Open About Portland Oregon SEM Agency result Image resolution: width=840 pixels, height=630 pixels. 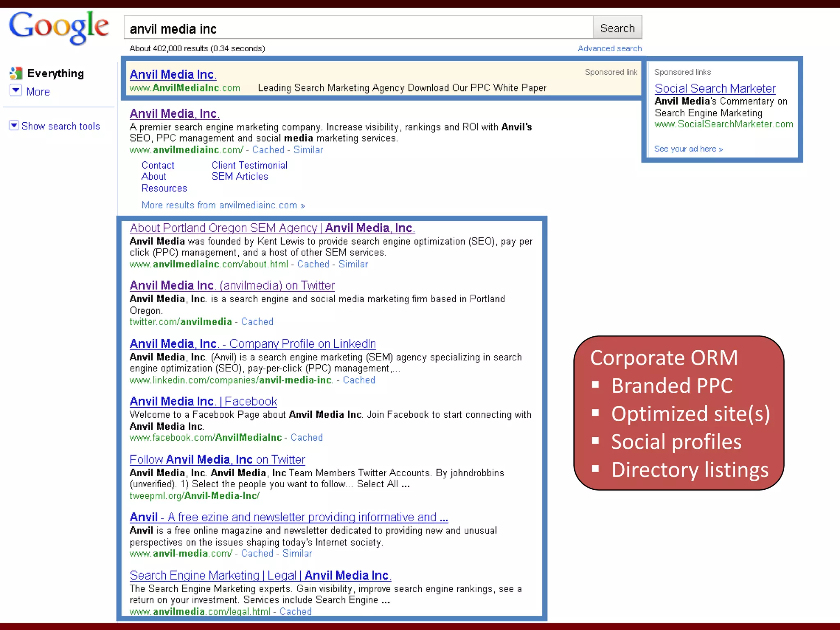pyautogui.click(x=272, y=228)
